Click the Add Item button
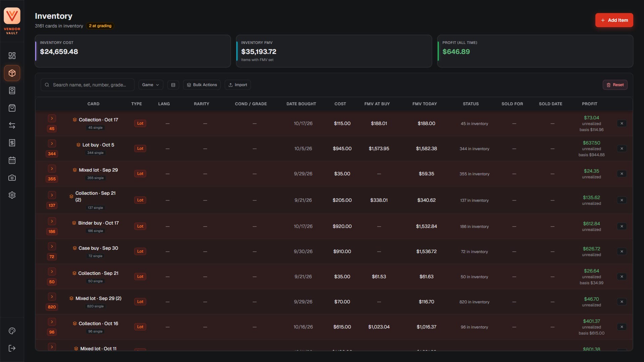The height and width of the screenshot is (362, 644). pyautogui.click(x=614, y=20)
